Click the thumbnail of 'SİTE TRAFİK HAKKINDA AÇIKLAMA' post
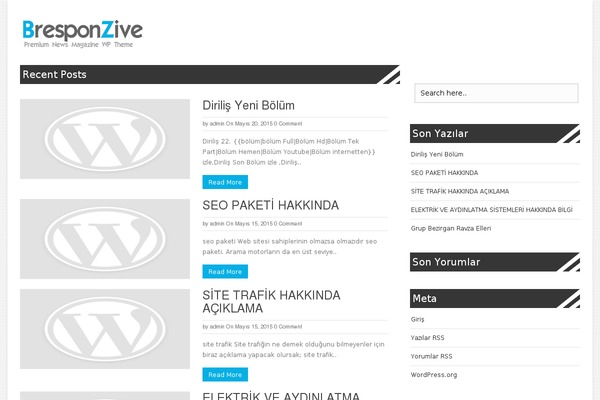600x400 pixels. (105, 329)
